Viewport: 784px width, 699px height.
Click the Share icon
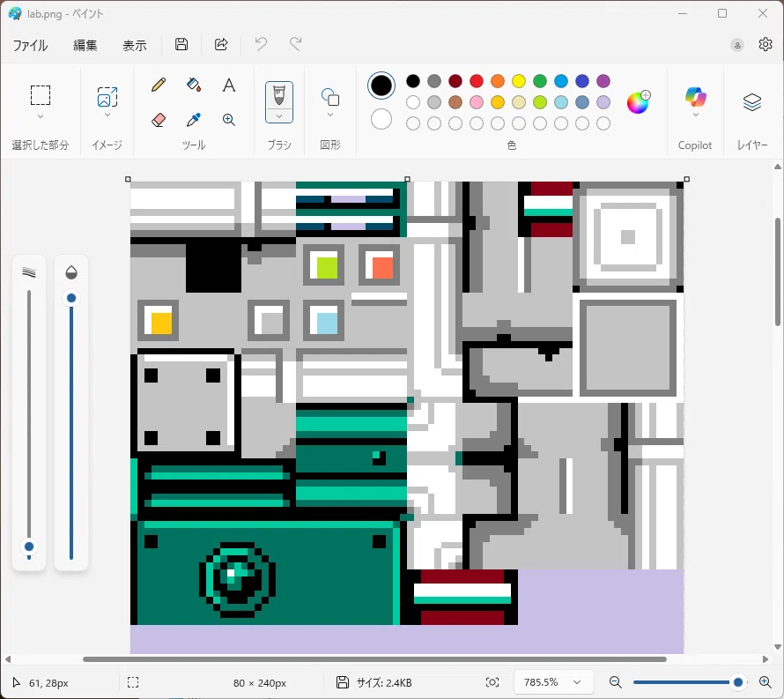coord(221,45)
